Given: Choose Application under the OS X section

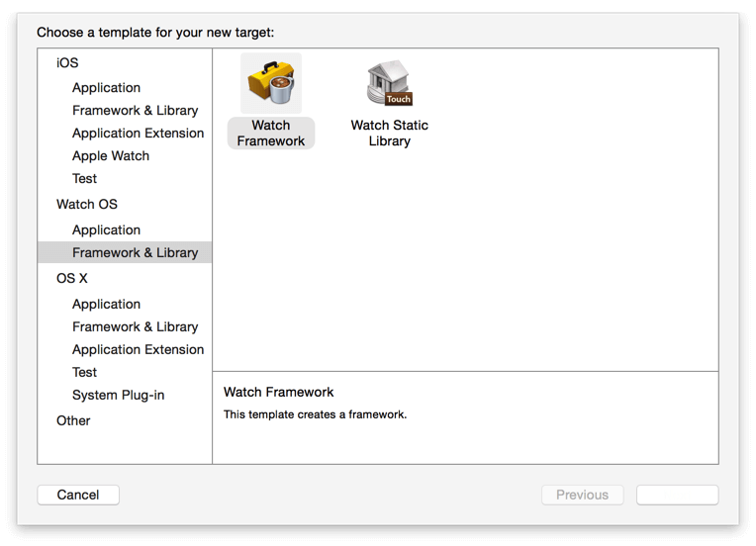Looking at the screenshot, I should 106,304.
